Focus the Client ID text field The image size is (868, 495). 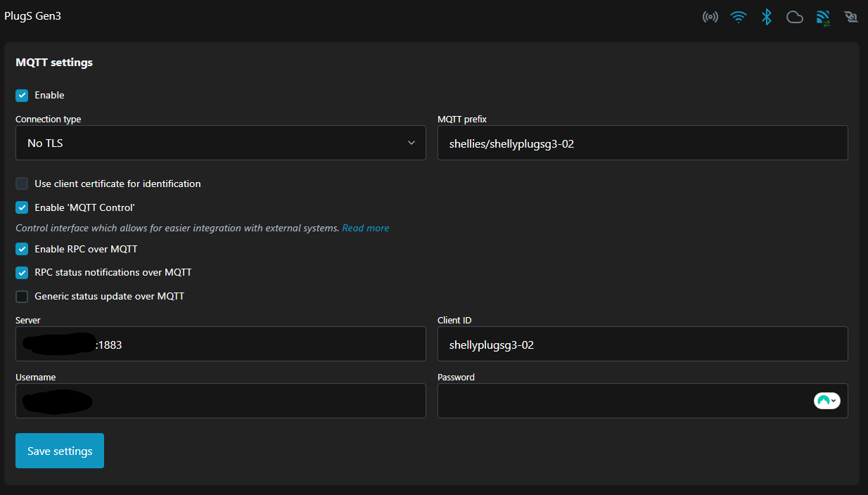[642, 345]
